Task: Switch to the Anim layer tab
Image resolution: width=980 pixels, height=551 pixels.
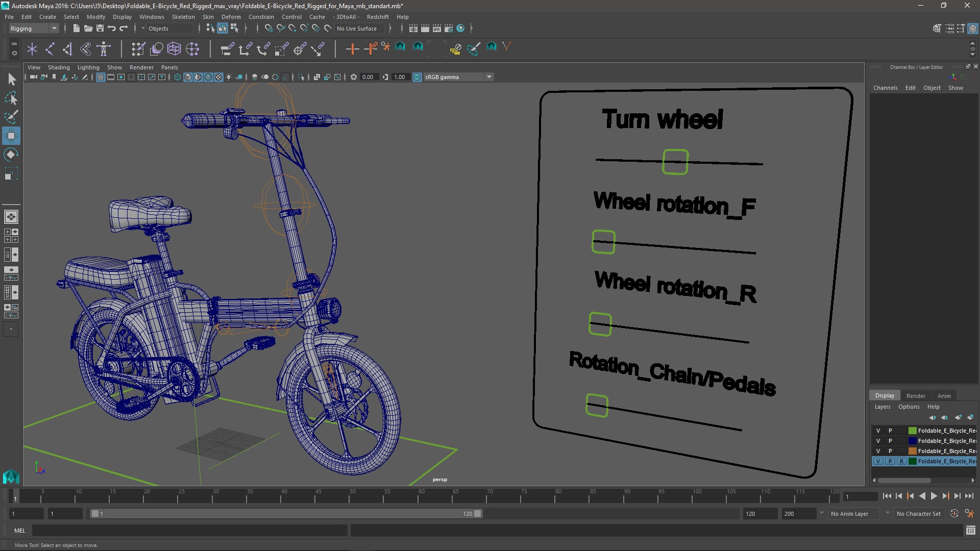Action: pos(944,396)
